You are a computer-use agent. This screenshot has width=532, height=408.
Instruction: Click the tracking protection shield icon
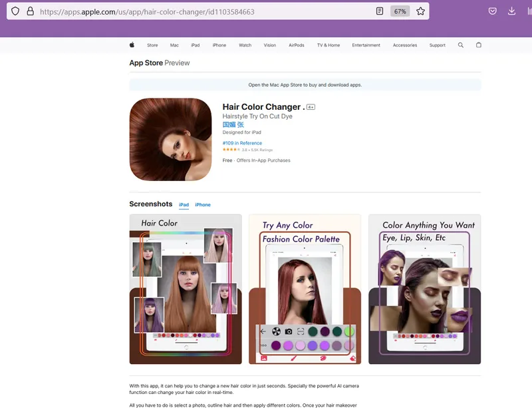[x=15, y=11]
